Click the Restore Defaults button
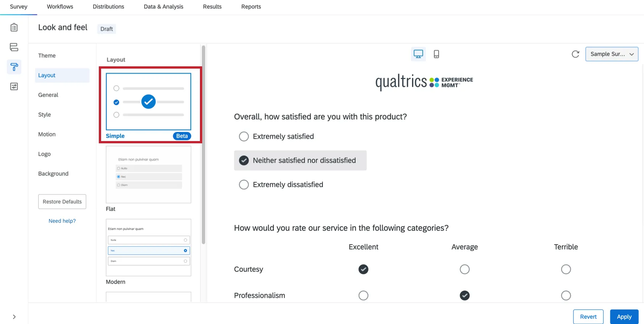This screenshot has height=324, width=644. point(62,201)
